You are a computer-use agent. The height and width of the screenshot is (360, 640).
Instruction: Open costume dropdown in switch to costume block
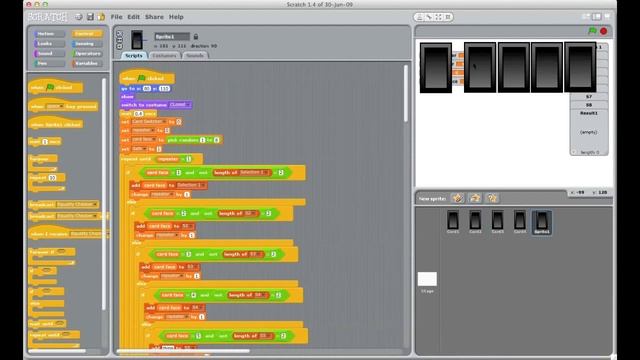point(180,105)
